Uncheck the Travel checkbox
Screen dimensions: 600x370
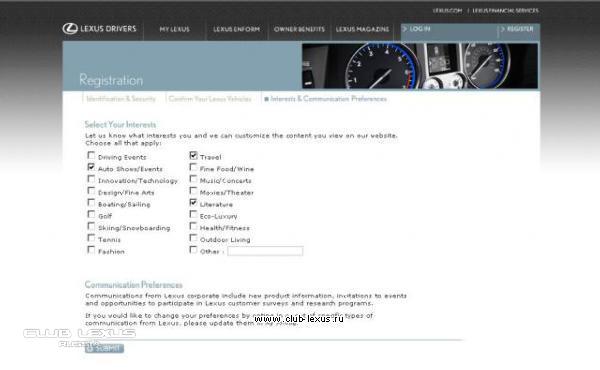pyautogui.click(x=193, y=155)
